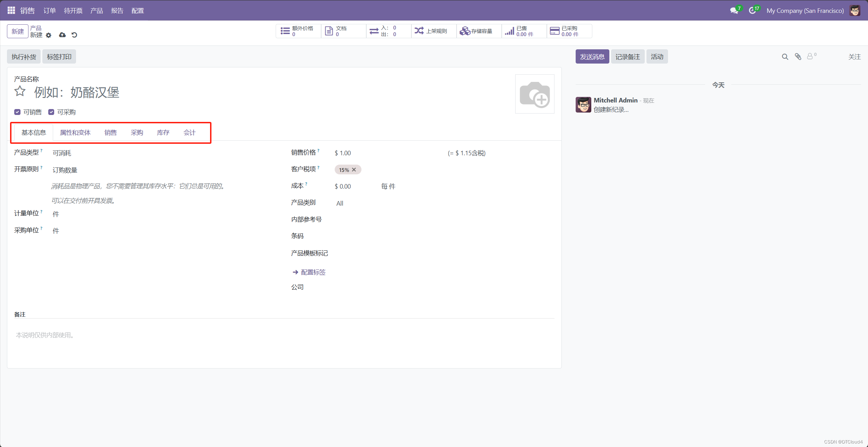Viewport: 868px width, 447px height.
Task: Upload product image via camera placeholder
Action: (x=534, y=94)
